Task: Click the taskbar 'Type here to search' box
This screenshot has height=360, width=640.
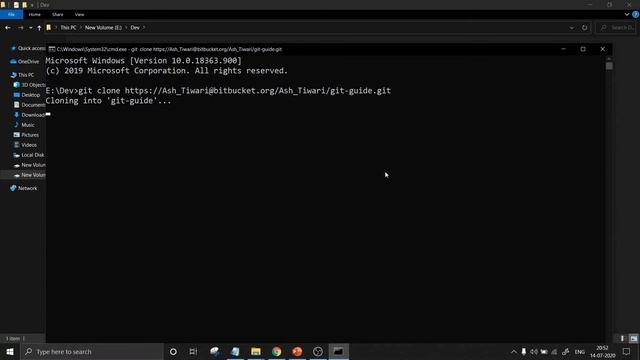Action: tap(91, 351)
